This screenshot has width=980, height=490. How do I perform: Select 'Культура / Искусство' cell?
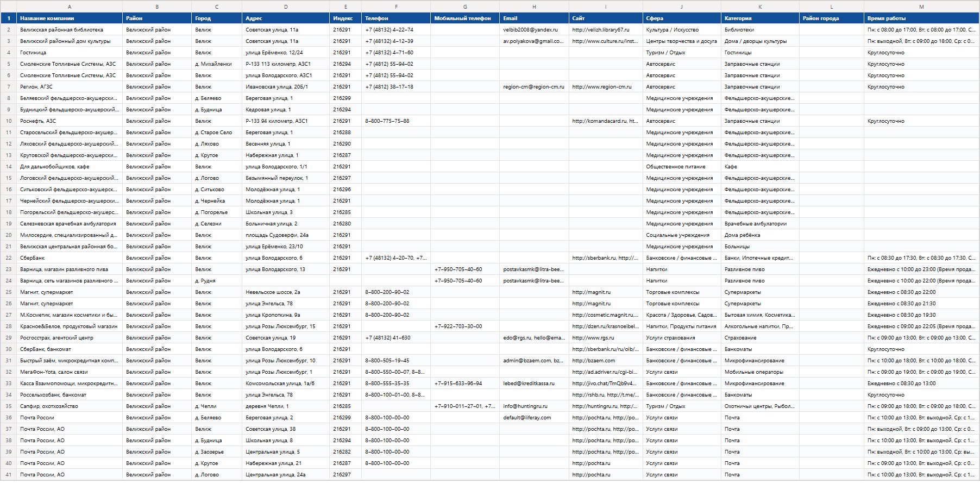click(x=682, y=30)
